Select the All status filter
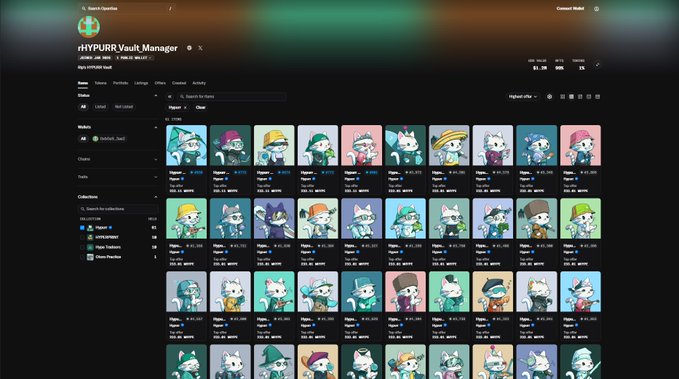679x379 pixels. pos(83,107)
